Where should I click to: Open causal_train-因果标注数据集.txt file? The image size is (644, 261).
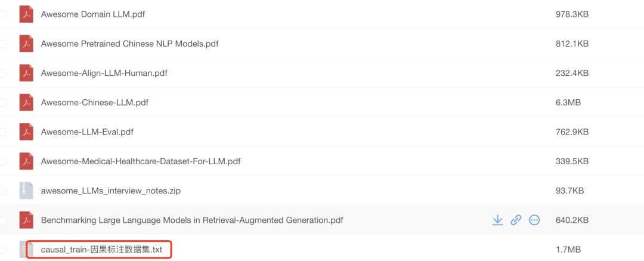(102, 250)
